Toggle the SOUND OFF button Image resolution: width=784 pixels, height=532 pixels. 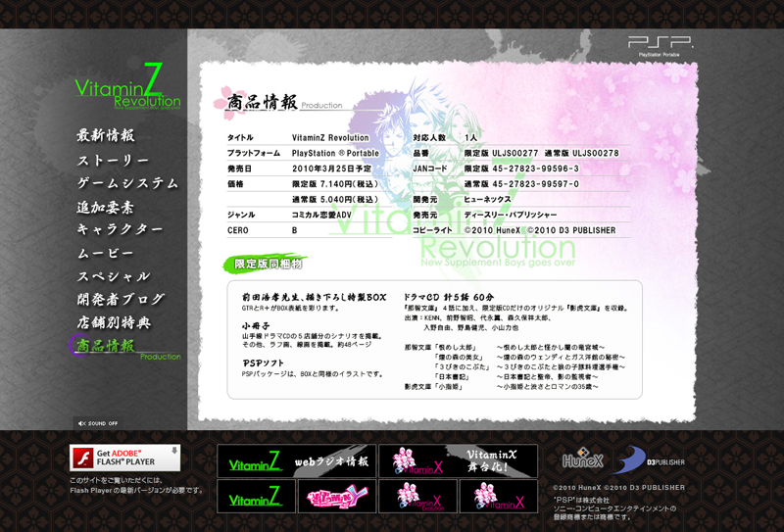click(x=97, y=423)
